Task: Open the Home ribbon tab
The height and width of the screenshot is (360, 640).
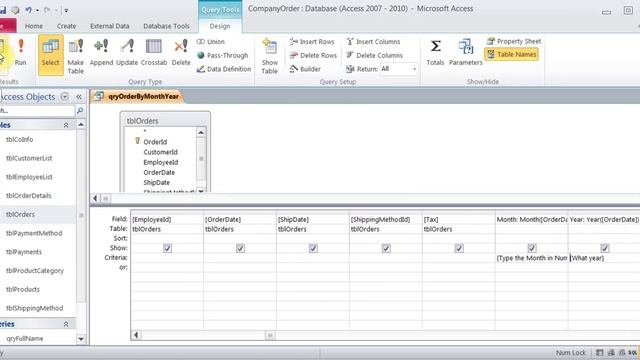Action: (x=34, y=26)
